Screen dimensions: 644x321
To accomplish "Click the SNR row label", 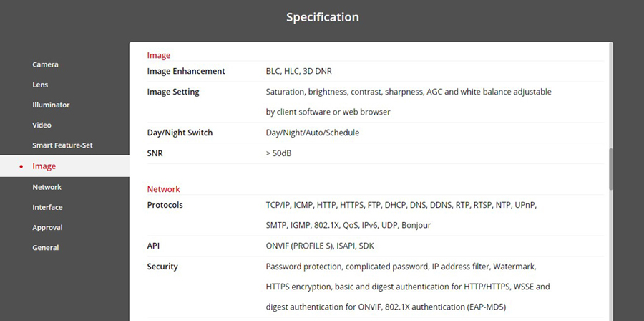I will [155, 153].
